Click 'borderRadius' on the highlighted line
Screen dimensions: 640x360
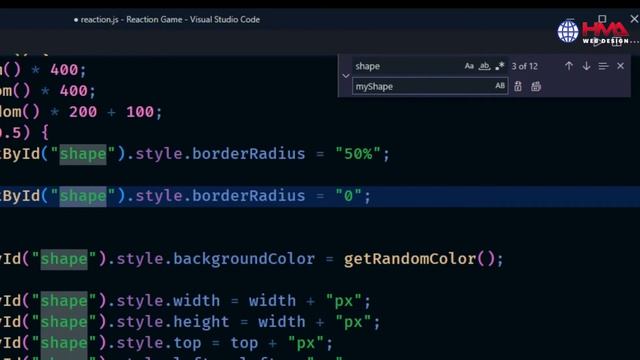coord(249,196)
